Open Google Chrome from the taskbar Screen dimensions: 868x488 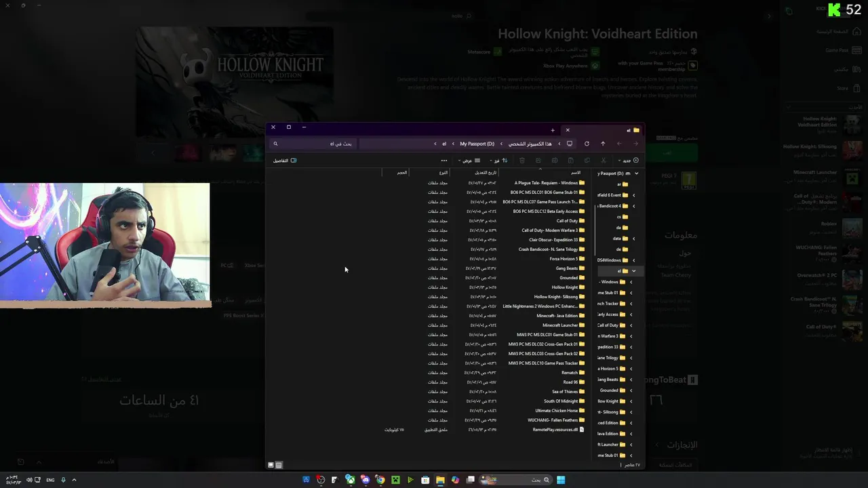coord(380,480)
